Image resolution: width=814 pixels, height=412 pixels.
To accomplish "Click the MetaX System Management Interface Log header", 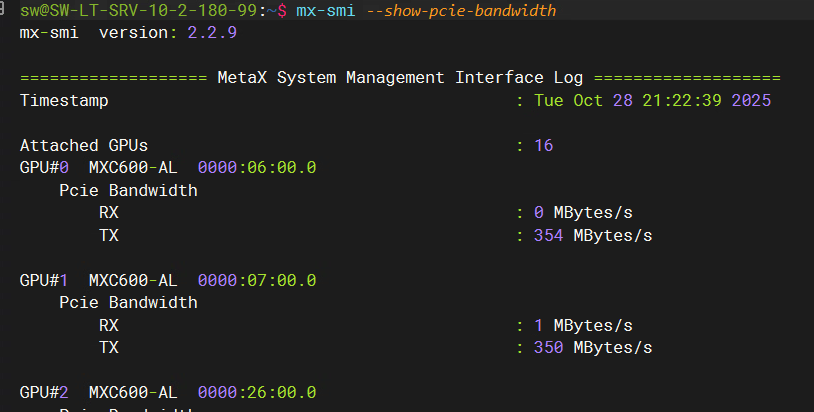I will click(x=400, y=78).
